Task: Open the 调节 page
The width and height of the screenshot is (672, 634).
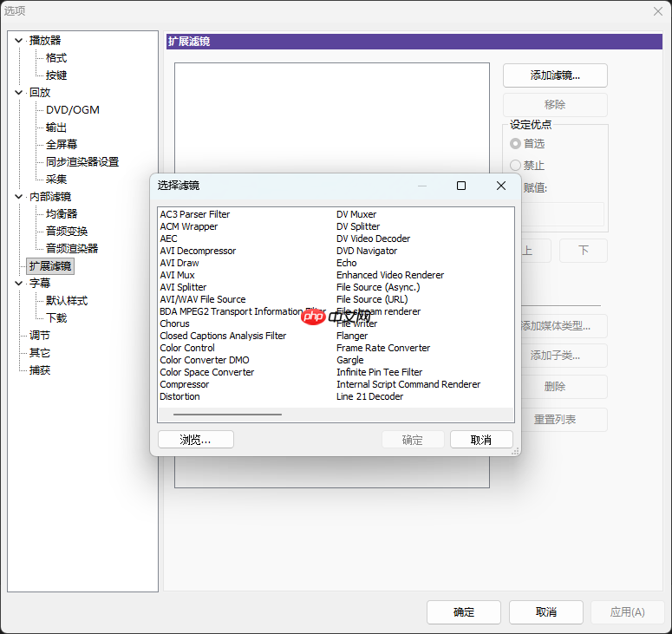Action: [x=39, y=336]
